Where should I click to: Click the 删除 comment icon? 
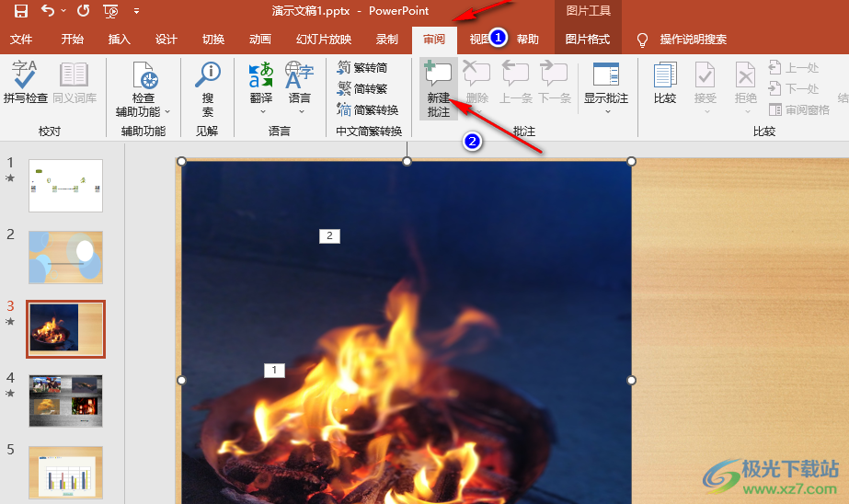click(x=477, y=73)
